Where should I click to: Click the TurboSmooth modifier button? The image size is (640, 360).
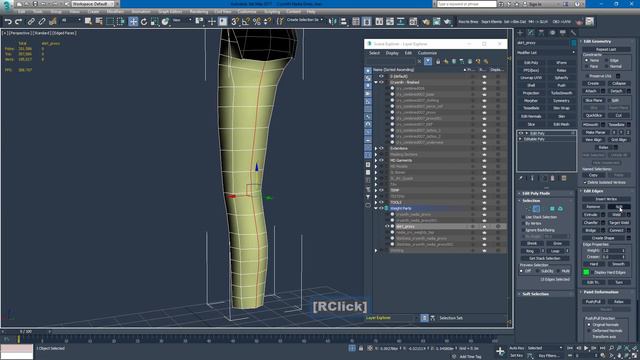tap(561, 93)
